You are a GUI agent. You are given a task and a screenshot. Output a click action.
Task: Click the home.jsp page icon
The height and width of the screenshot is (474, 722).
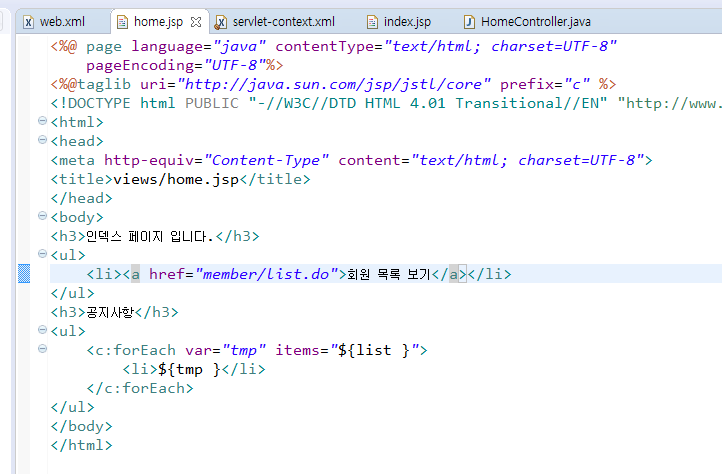(122, 22)
